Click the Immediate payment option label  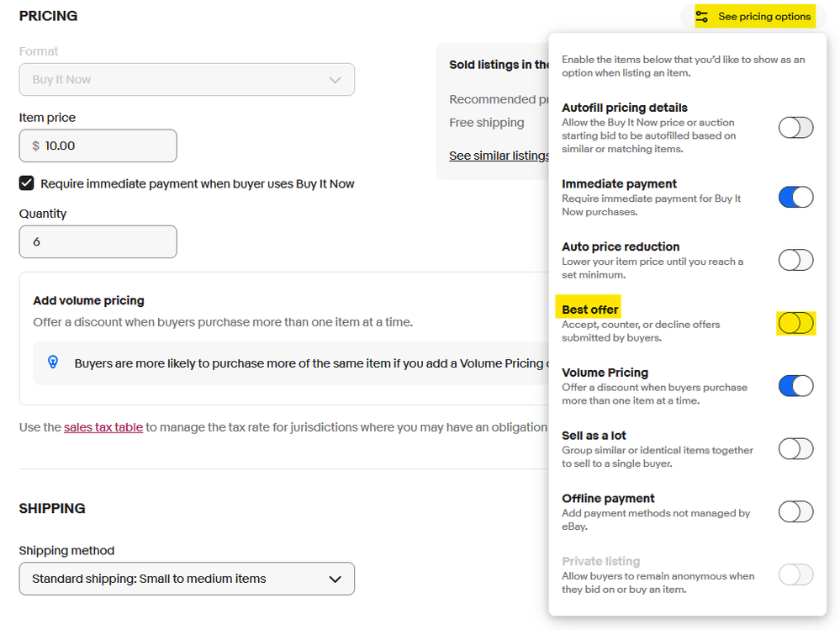(x=620, y=183)
